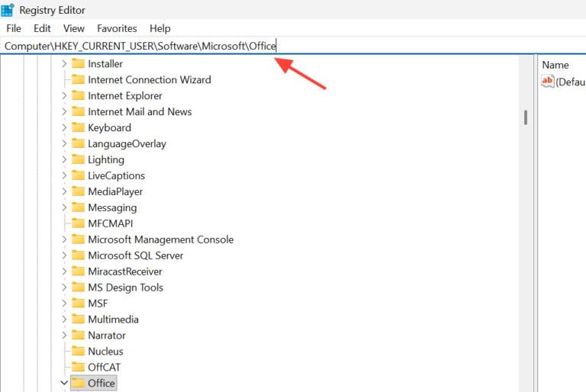This screenshot has height=392, width=586.
Task: Collapse the Office key chevron
Action: click(x=64, y=384)
